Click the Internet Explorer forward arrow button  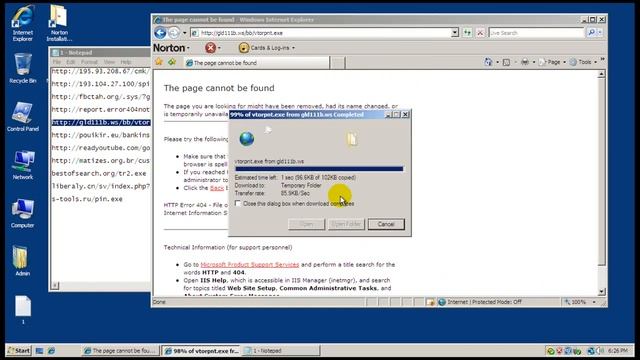click(x=174, y=33)
